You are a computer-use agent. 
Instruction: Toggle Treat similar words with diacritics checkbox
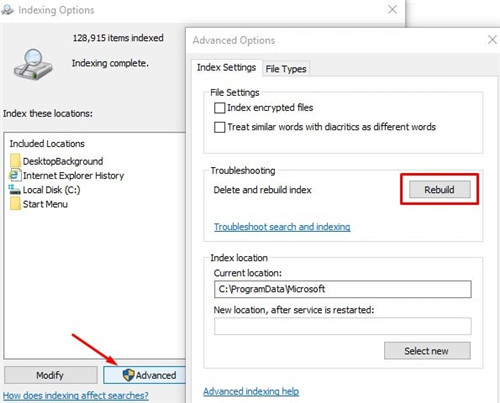[x=219, y=127]
